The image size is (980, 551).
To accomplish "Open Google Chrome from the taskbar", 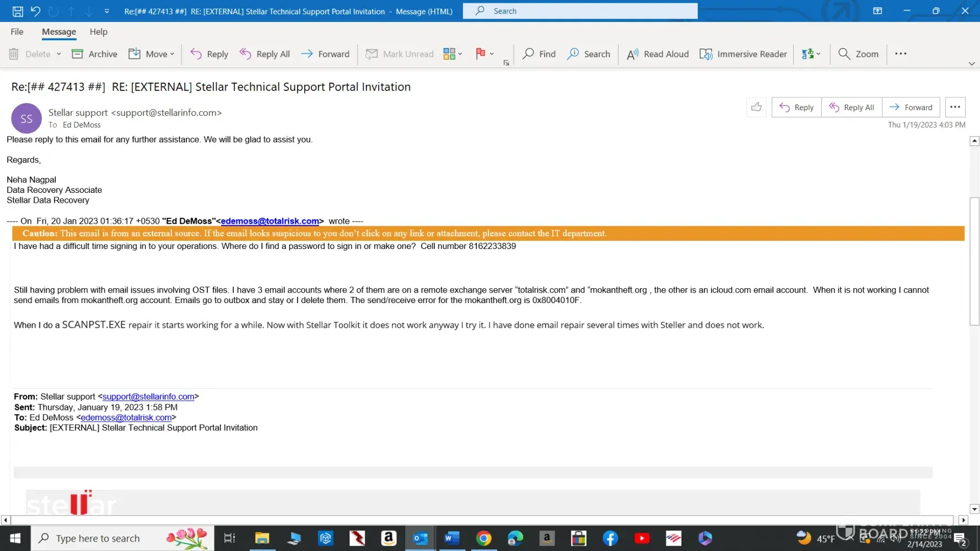I will pyautogui.click(x=483, y=538).
